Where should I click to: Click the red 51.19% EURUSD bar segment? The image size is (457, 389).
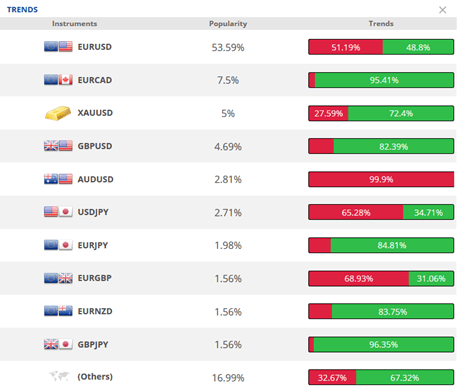point(346,47)
